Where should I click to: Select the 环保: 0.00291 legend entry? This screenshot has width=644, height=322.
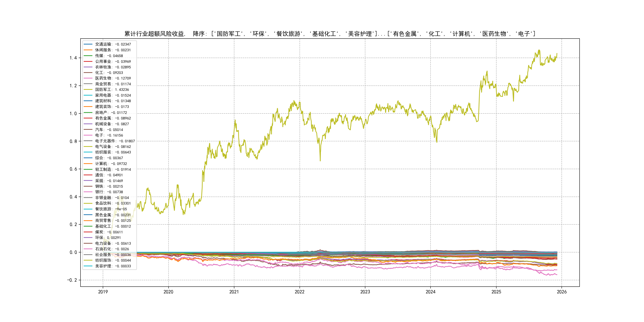pos(108,238)
